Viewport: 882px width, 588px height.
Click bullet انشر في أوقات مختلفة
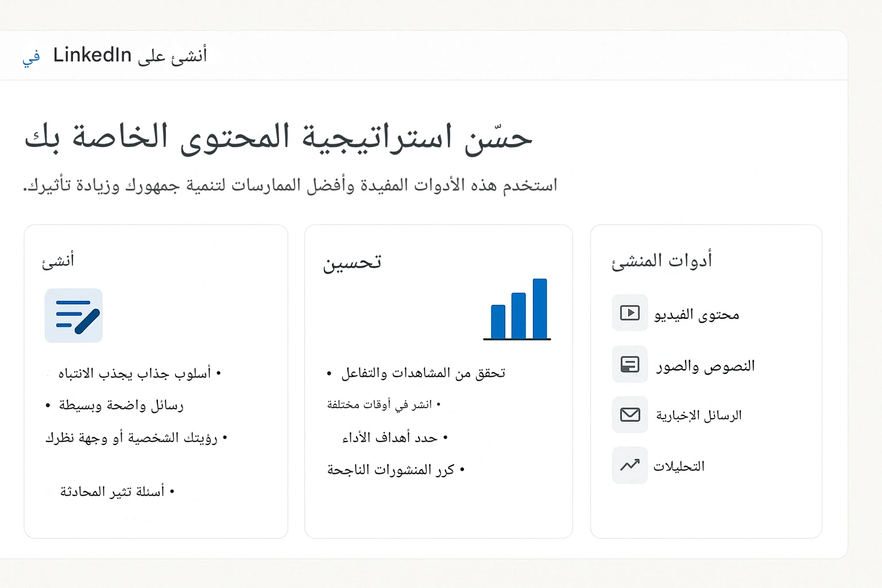[384, 405]
